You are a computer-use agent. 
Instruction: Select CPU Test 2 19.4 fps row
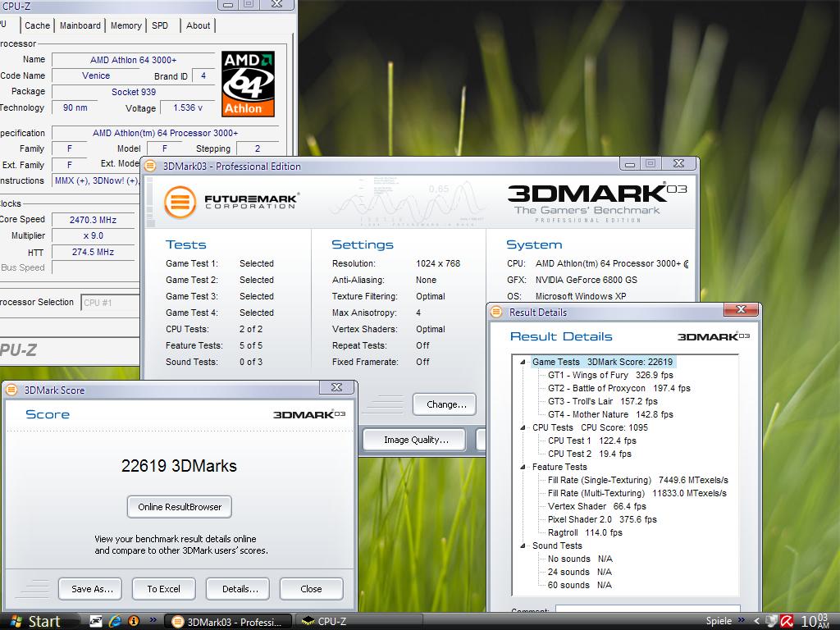589,454
